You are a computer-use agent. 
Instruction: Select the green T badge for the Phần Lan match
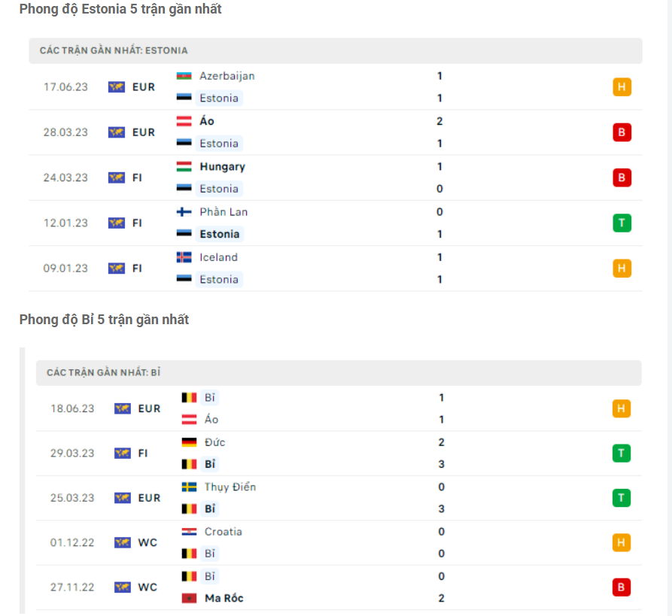click(622, 223)
